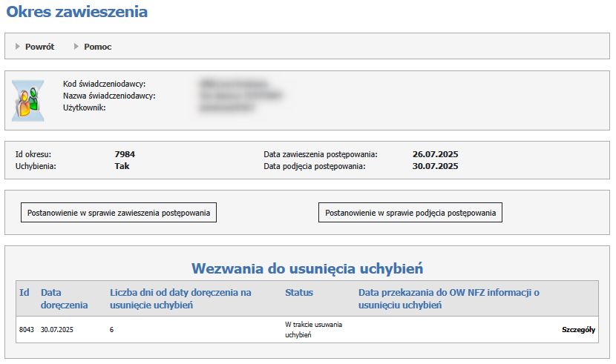Click the provider users icon
This screenshot has height=364, width=616.
point(27,100)
